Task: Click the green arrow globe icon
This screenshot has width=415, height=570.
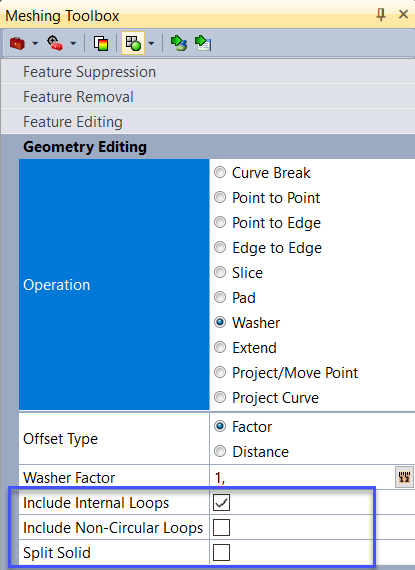Action: [x=179, y=43]
